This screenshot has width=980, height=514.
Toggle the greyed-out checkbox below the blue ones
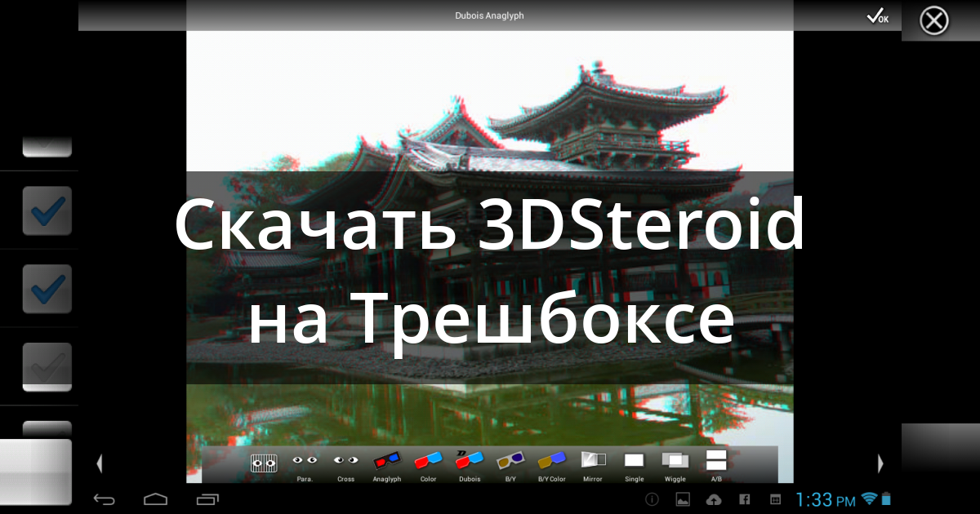47,367
